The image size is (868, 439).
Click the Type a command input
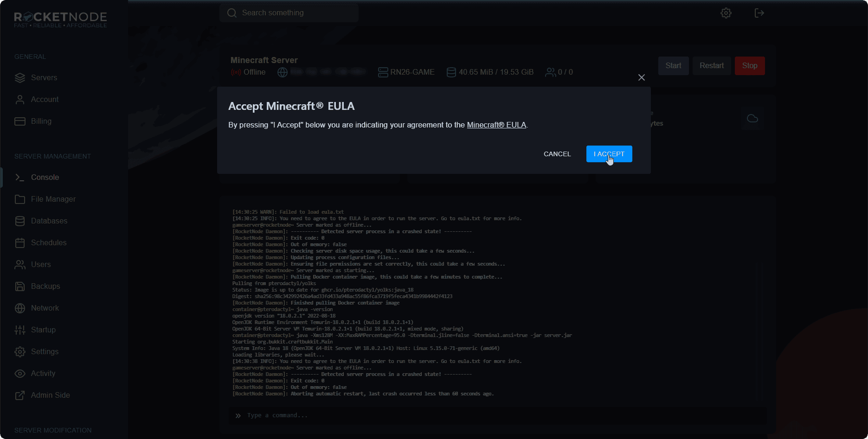(501, 415)
